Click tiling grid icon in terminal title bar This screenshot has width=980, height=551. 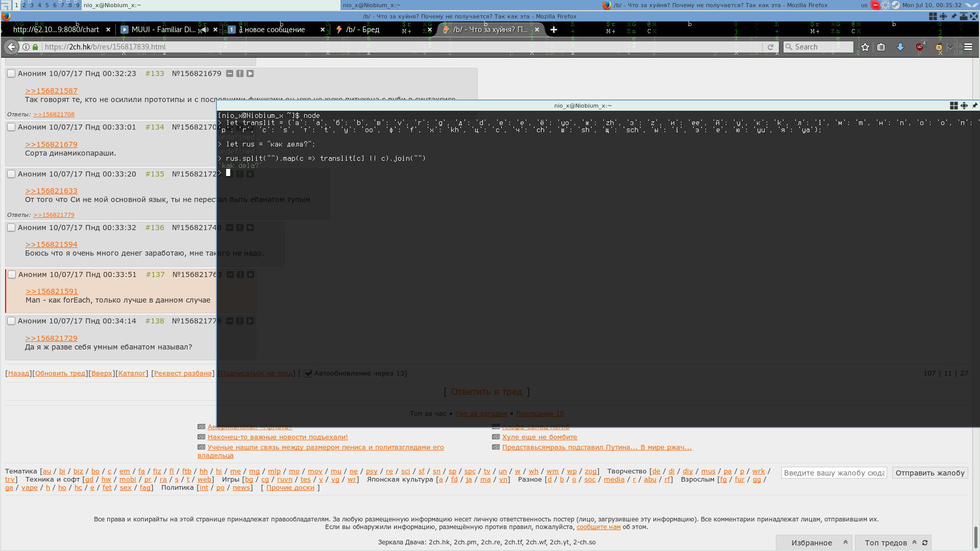tap(953, 106)
